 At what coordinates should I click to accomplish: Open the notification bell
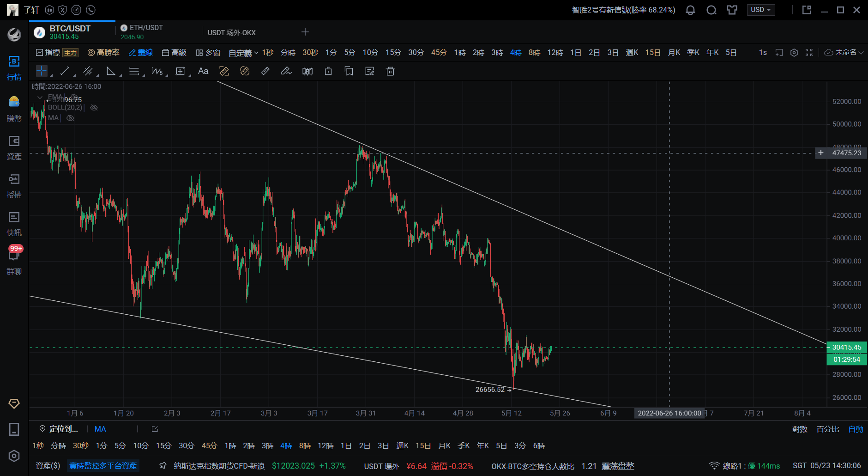[x=690, y=10]
